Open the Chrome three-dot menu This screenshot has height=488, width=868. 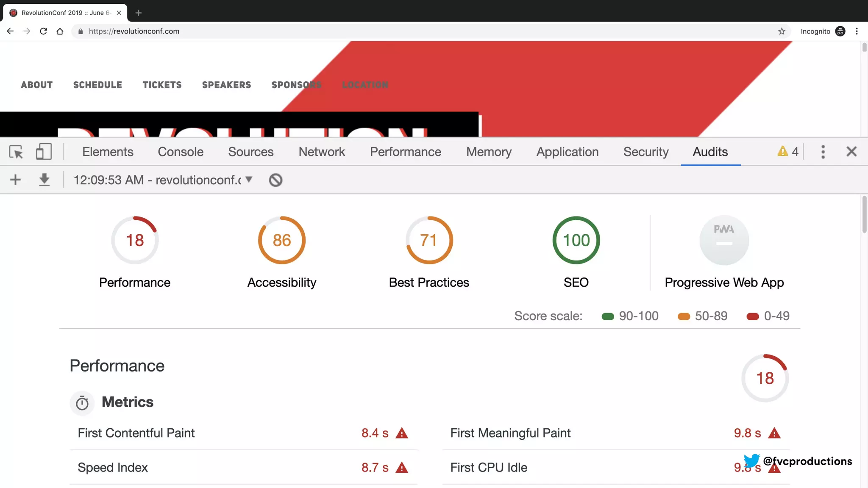(857, 31)
